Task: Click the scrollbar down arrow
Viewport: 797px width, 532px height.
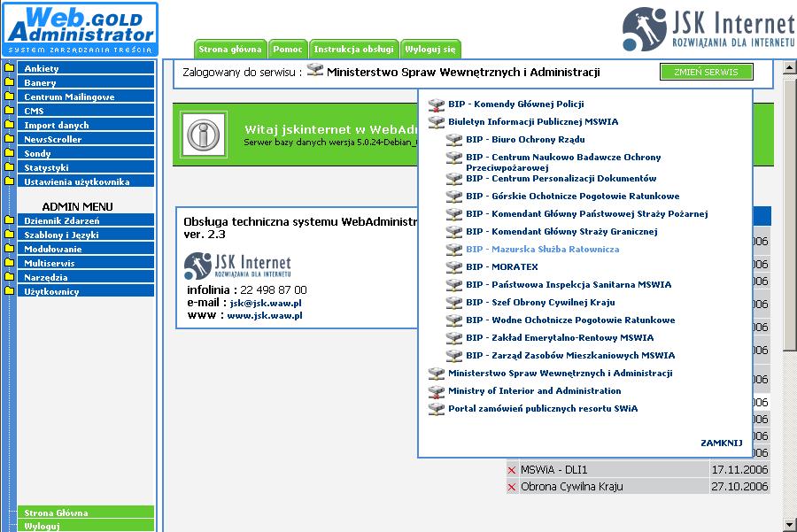Action: click(789, 525)
